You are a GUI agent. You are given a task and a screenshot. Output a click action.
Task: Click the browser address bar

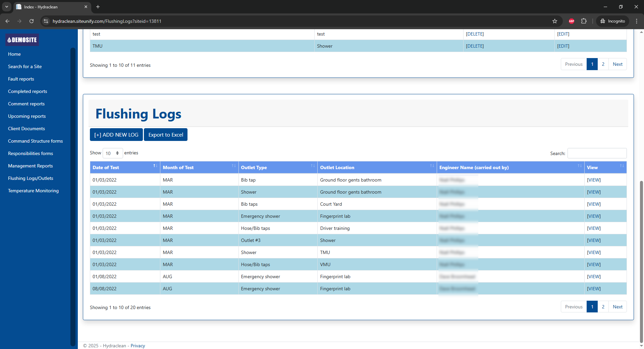[302, 21]
